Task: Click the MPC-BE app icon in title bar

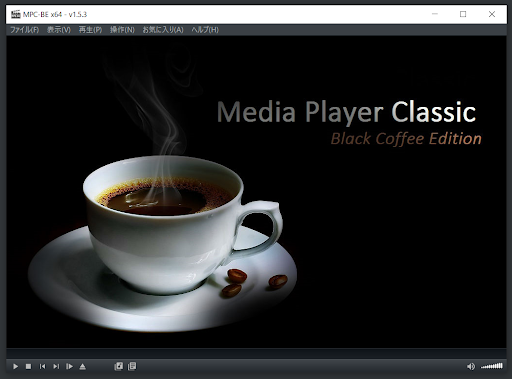Action: [16, 14]
